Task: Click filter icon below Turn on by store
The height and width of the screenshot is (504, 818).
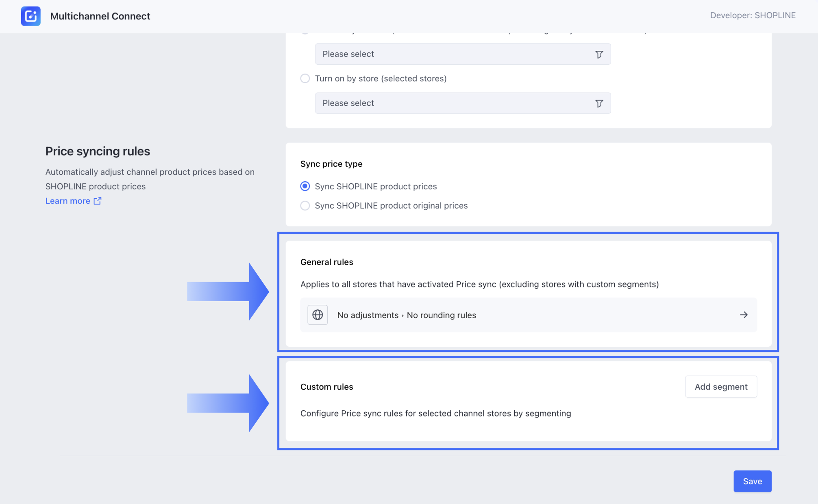Action: (x=599, y=104)
